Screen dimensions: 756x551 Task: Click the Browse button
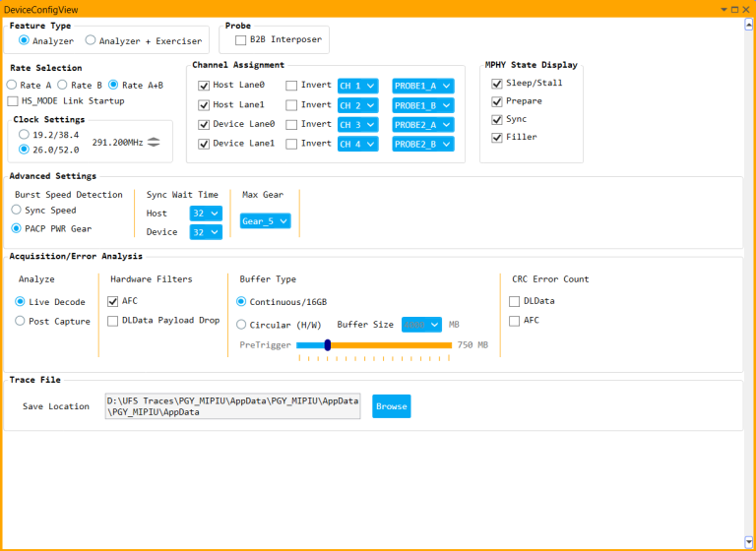[392, 406]
